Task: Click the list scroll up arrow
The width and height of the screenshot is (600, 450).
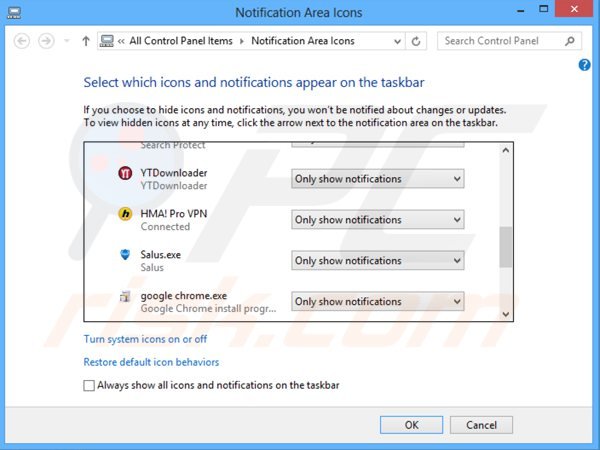Action: coord(505,150)
